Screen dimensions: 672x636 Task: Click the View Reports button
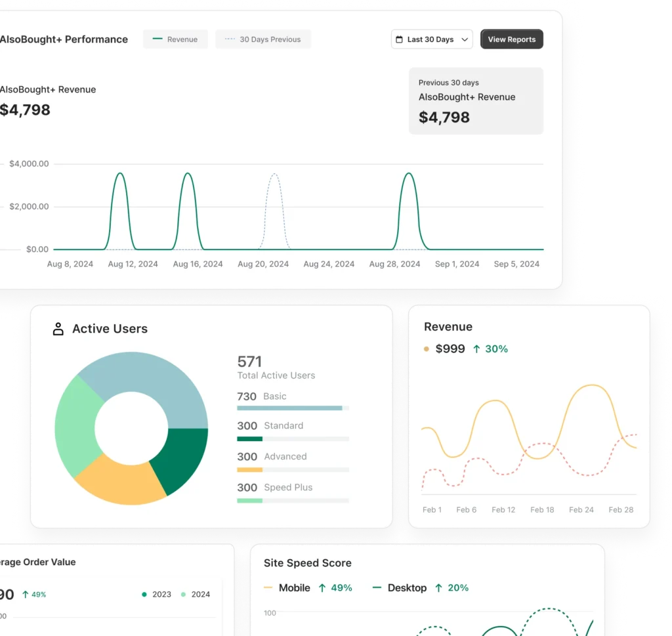pyautogui.click(x=511, y=39)
